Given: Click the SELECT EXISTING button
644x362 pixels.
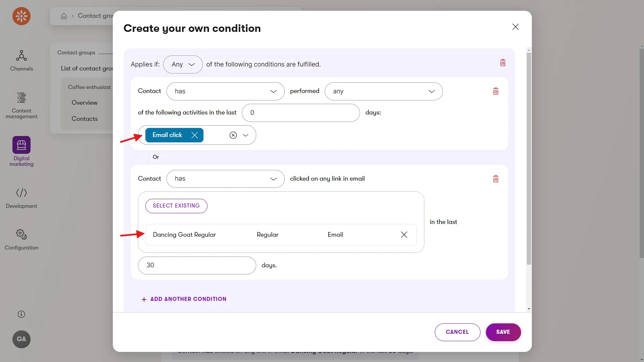Looking at the screenshot, I should [176, 206].
